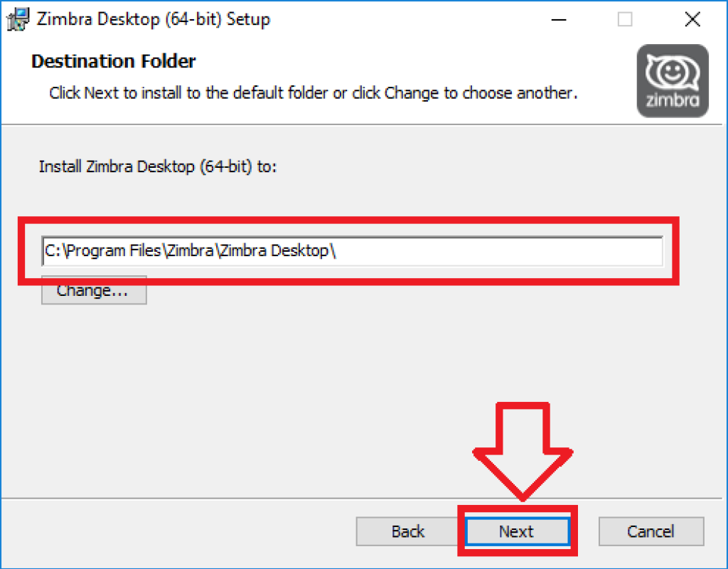728x569 pixels.
Task: Click the "Install Zimbra Desktop (64-bit) to:" label
Action: point(158,166)
